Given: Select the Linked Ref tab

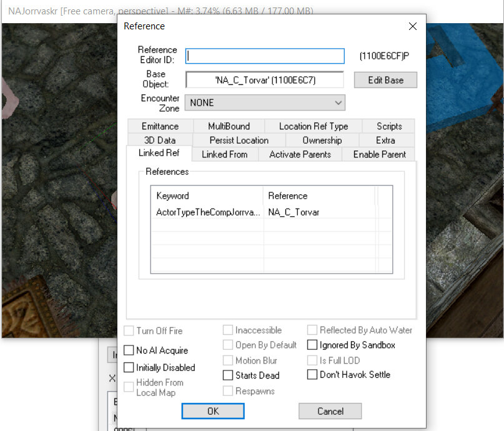Looking at the screenshot, I should [x=159, y=153].
